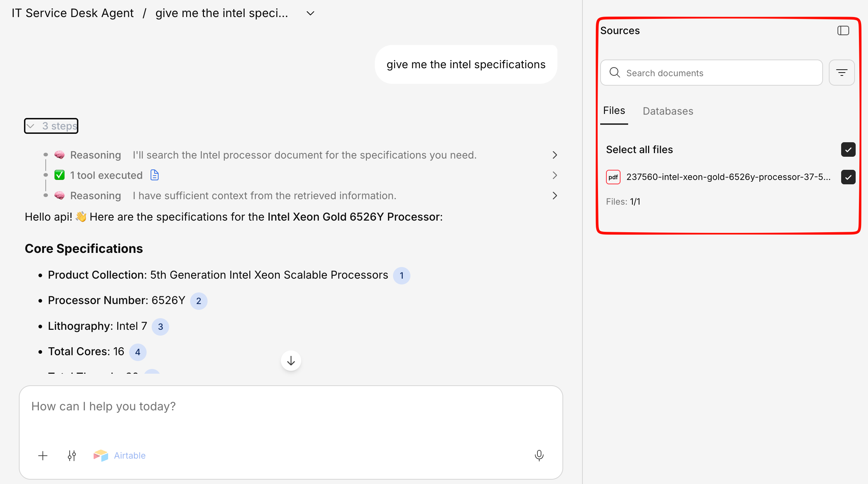
Task: Select the Files tab
Action: click(x=614, y=111)
